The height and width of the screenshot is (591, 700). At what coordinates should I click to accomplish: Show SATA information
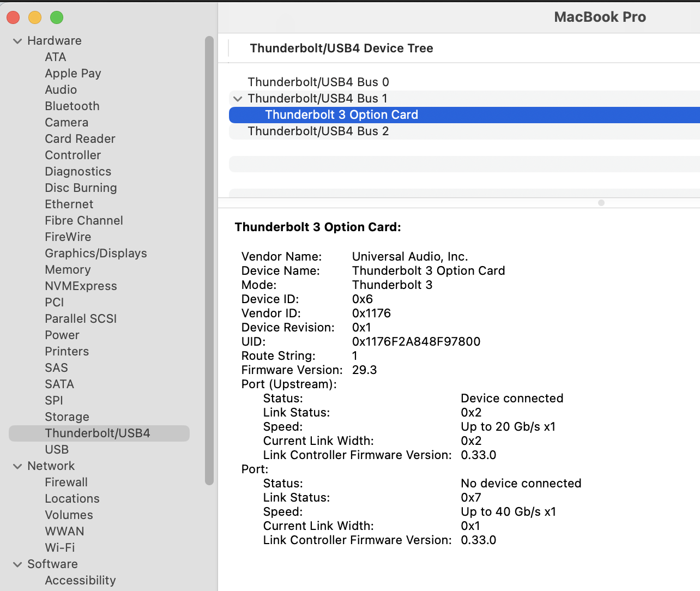click(59, 384)
